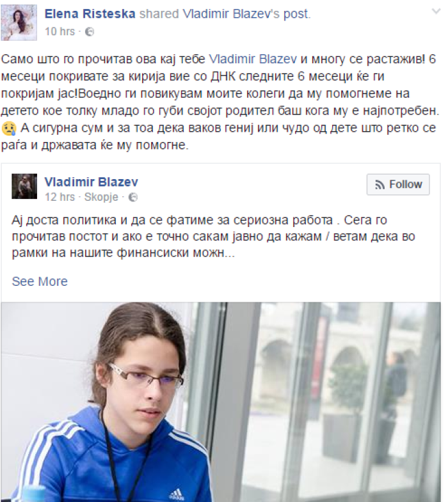This screenshot has height=502, width=448.
Task: Click the Elena Risteska name link
Action: point(90,14)
